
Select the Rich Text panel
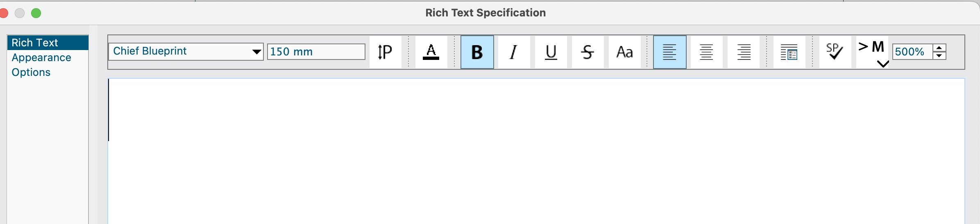coord(35,43)
